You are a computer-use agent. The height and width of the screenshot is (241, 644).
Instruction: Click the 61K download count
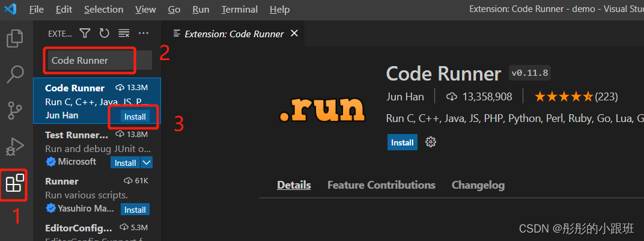click(x=141, y=181)
